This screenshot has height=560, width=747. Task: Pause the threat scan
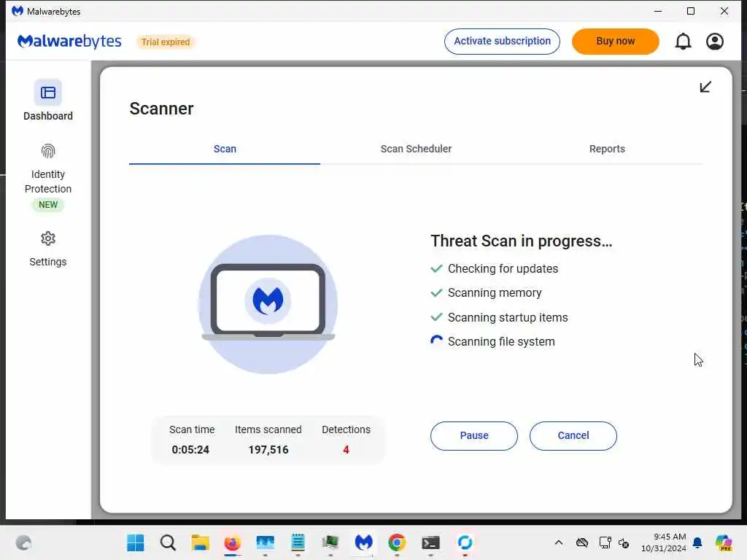click(x=474, y=436)
